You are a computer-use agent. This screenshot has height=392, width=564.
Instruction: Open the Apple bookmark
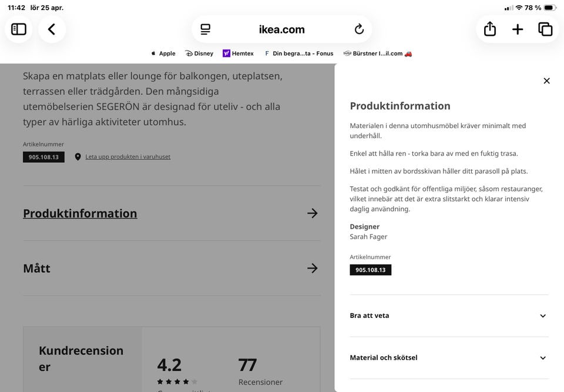tap(163, 53)
